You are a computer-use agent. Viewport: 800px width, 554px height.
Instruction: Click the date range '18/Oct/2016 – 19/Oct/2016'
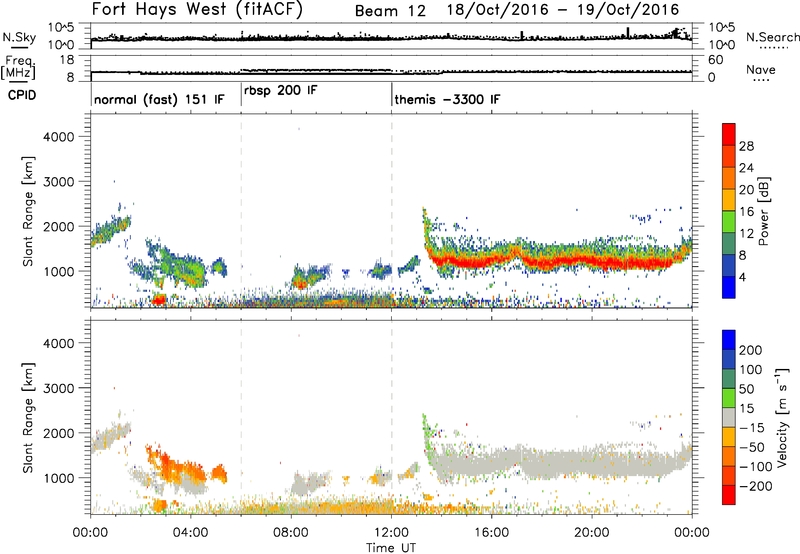tap(563, 10)
